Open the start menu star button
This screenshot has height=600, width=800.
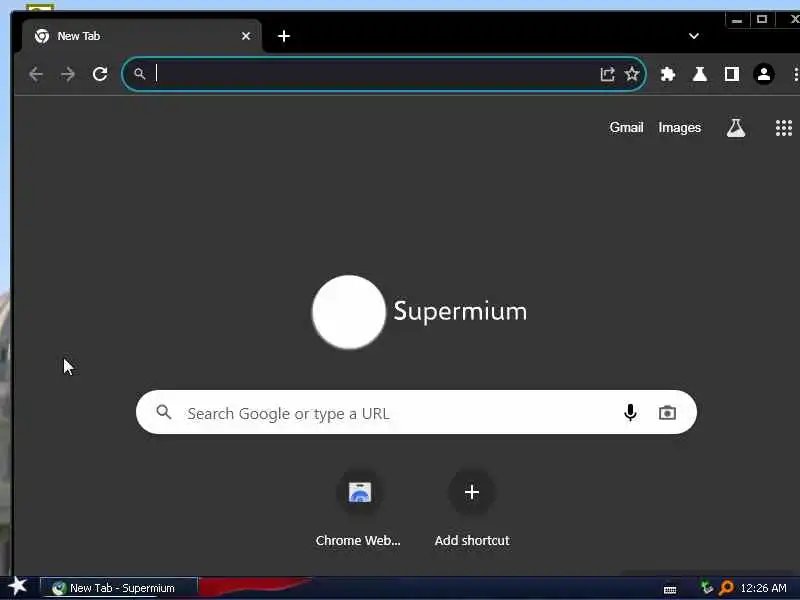click(18, 586)
